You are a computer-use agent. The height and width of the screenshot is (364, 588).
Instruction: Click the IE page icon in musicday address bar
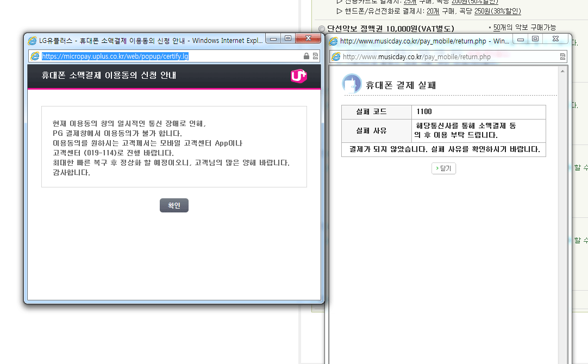click(x=336, y=57)
